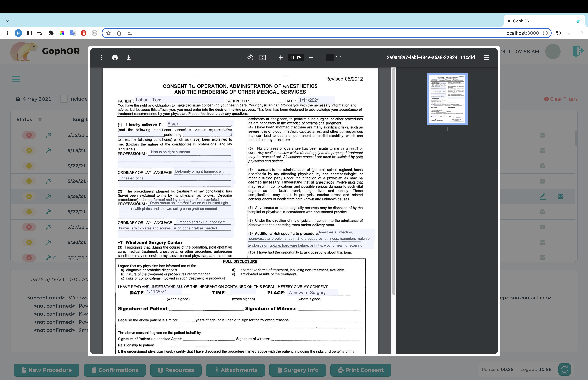Screen dimensions: 588x380
Task: Click envelope icon in first 5/15/21 row
Action: point(542,135)
